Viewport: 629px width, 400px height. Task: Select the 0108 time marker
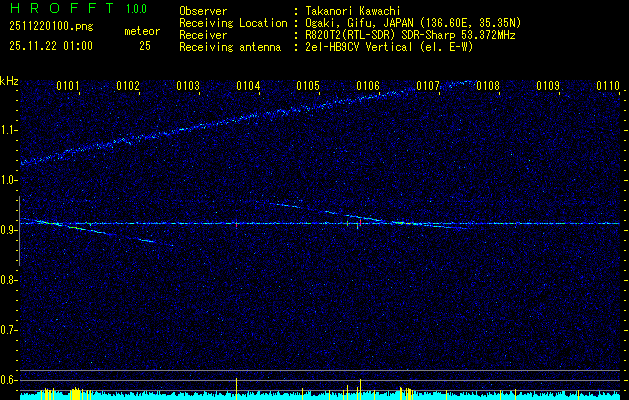488,87
